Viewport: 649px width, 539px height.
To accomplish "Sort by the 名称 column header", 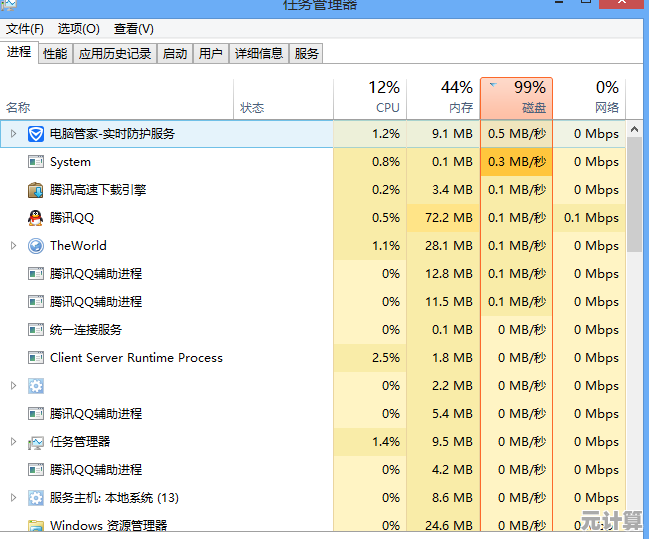I will pyautogui.click(x=117, y=99).
